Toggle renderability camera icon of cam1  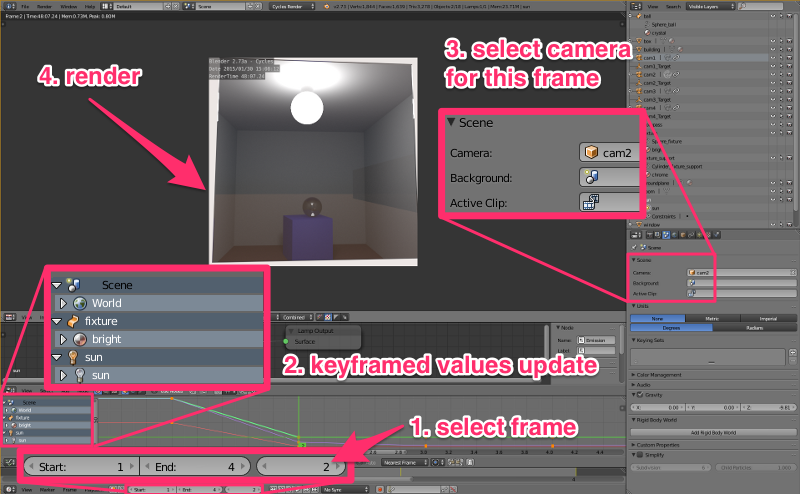789,58
